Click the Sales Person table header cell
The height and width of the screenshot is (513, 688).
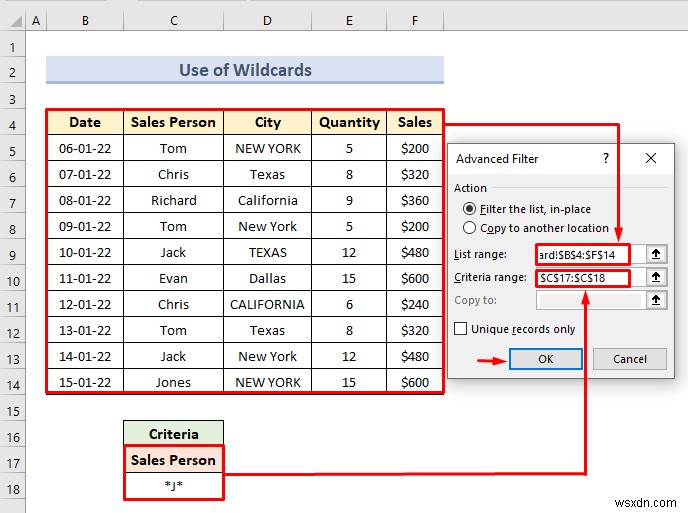[x=173, y=122]
